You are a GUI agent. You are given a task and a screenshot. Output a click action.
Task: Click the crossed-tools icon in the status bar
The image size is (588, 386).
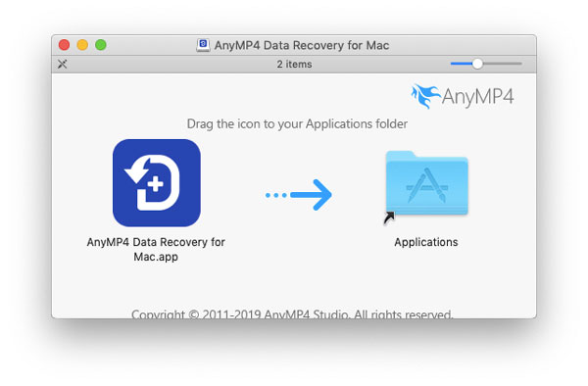pyautogui.click(x=63, y=64)
